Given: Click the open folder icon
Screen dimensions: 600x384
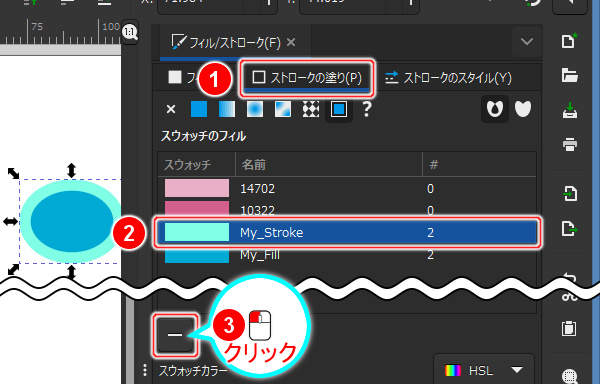Looking at the screenshot, I should (569, 75).
